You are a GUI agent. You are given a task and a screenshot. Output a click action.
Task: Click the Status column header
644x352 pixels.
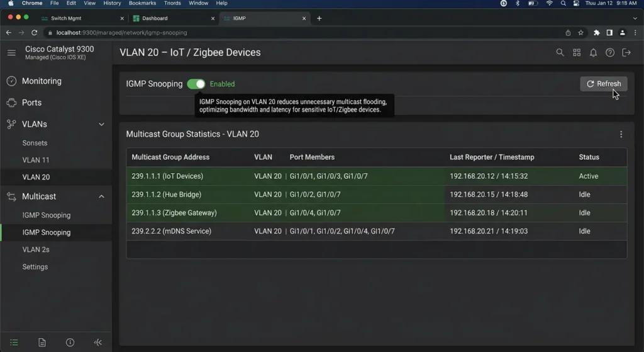tap(589, 157)
